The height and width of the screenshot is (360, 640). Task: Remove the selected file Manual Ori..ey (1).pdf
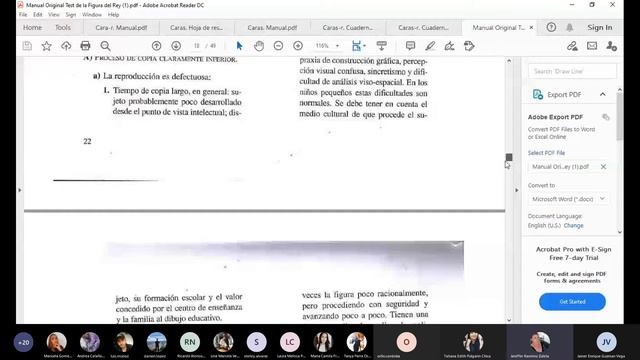603,167
